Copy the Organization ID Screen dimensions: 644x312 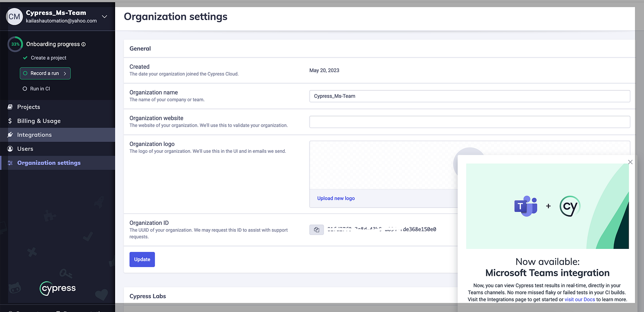click(x=316, y=230)
